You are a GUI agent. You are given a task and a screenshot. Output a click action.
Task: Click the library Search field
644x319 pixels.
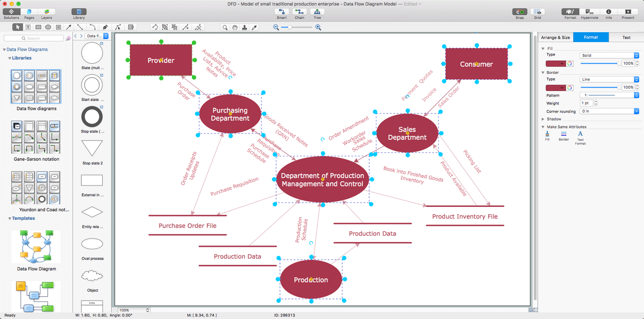click(x=33, y=38)
